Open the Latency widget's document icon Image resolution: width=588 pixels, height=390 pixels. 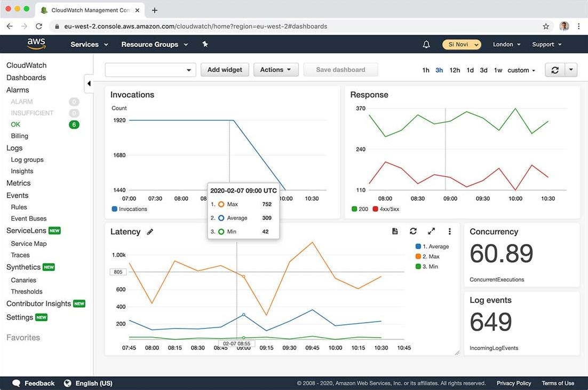pos(395,231)
